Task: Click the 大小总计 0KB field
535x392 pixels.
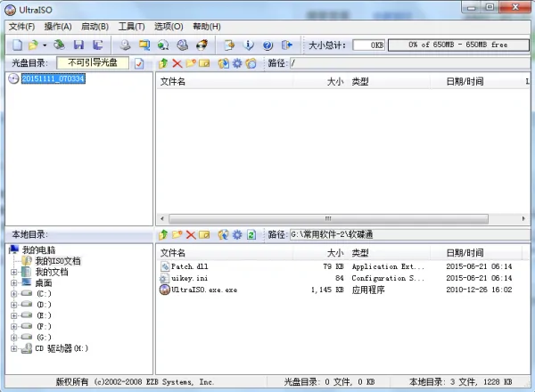Action: click(369, 45)
